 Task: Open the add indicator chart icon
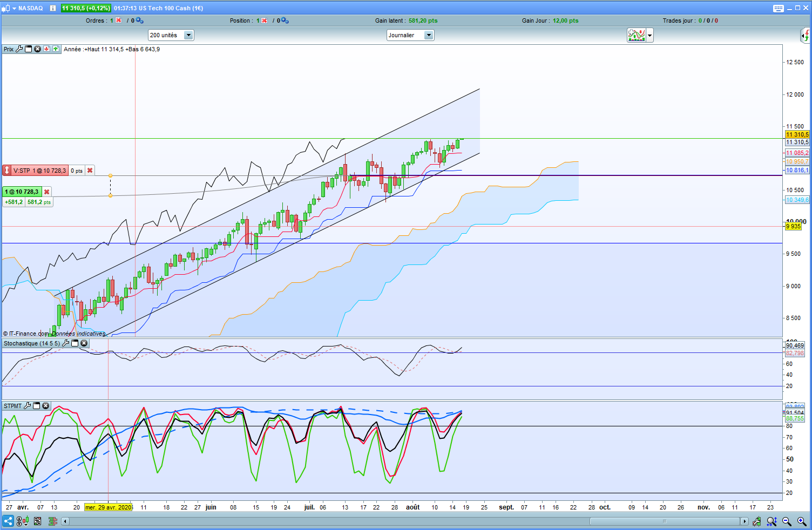(x=637, y=35)
